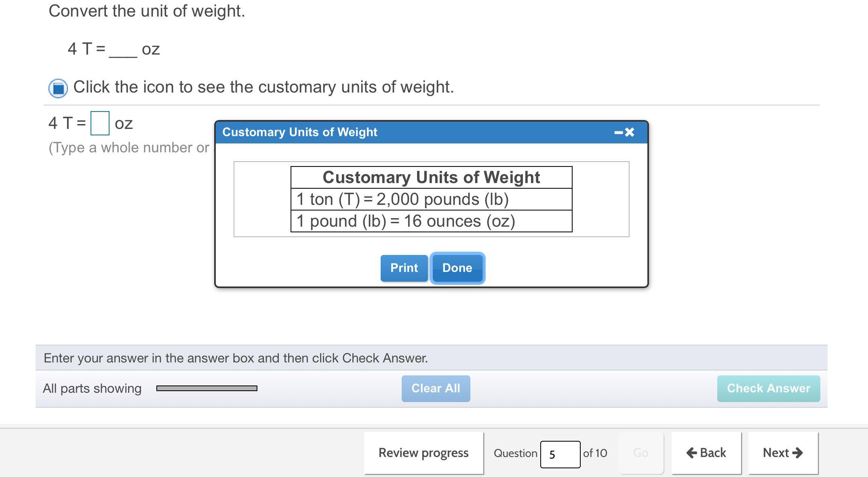Click the dialog title bar text

coord(299,132)
